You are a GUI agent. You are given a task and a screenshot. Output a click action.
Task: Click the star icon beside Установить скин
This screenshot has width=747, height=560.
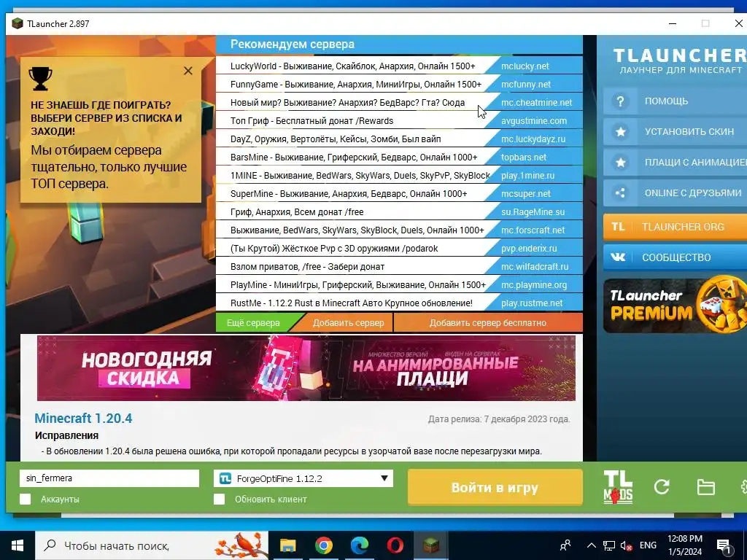pos(620,132)
